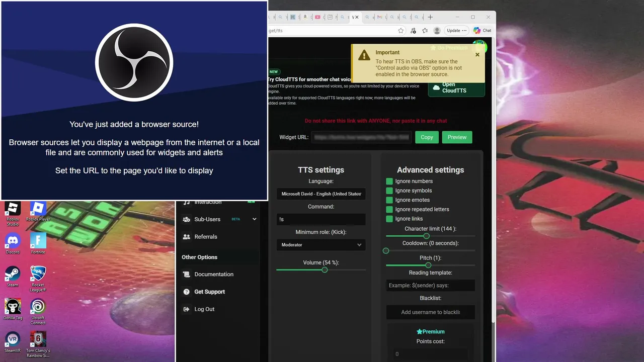Switch to the Amazon browser tab
The height and width of the screenshot is (362, 644).
[x=305, y=17]
